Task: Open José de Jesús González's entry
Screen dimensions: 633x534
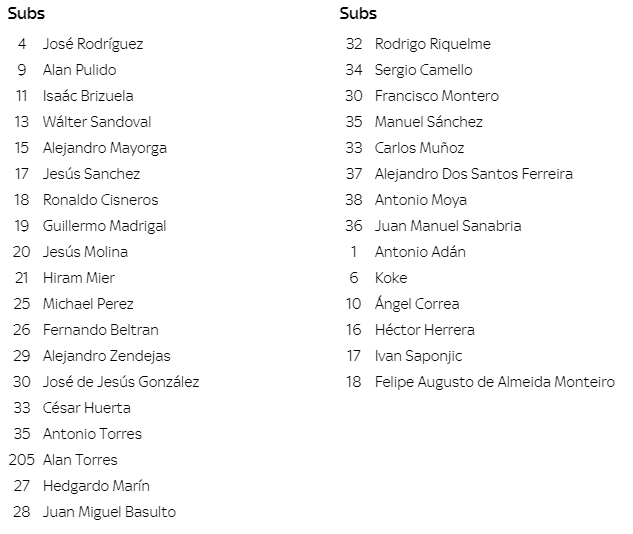Action: tap(120, 382)
